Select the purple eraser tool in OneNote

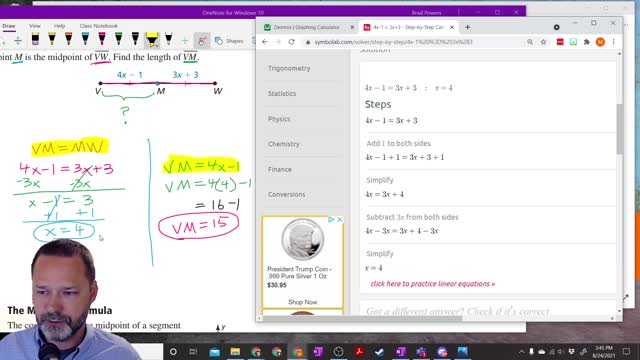coord(35,39)
